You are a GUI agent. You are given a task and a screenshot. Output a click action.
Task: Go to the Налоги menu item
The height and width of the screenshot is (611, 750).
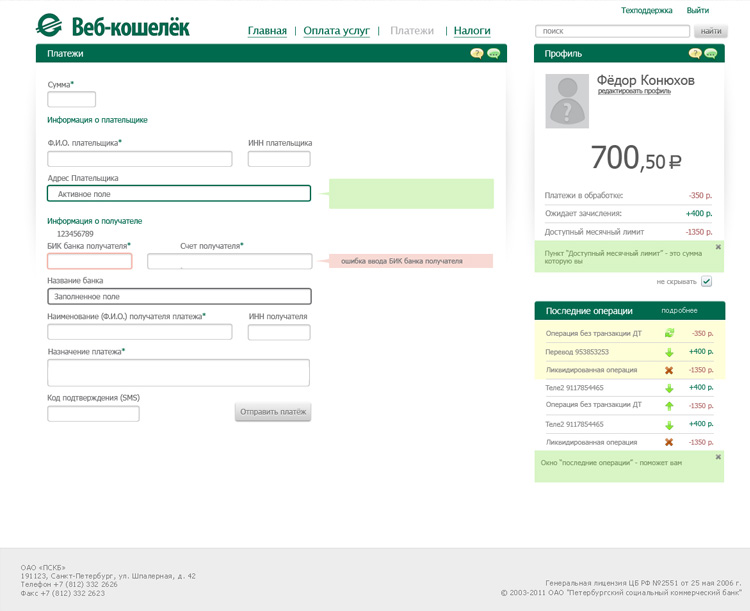click(472, 31)
